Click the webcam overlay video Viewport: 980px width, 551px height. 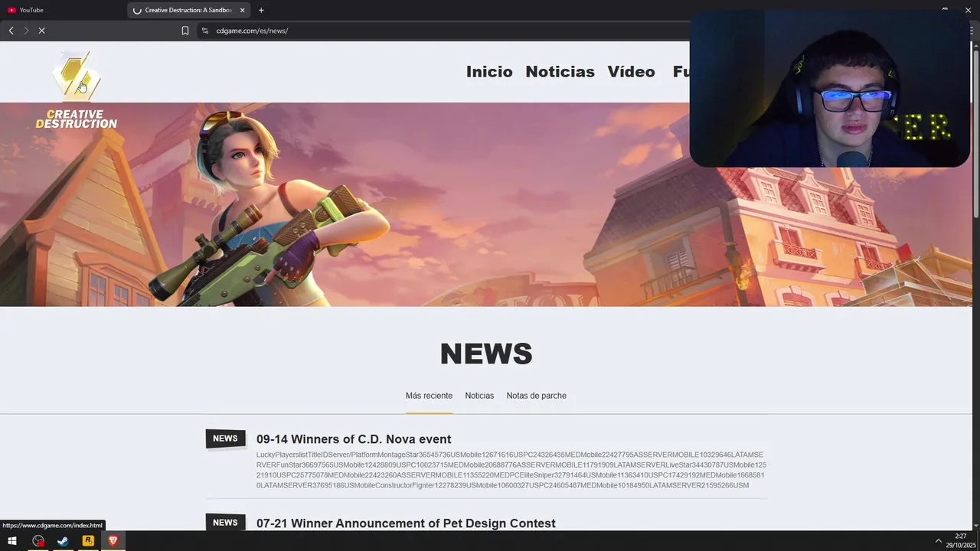click(830, 89)
